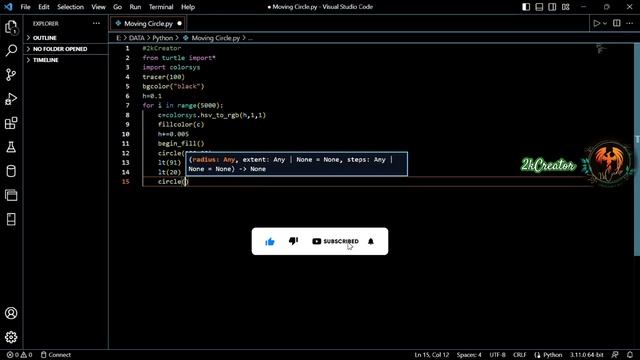Split the editor right
The height and width of the screenshot is (360, 640).
[617, 23]
